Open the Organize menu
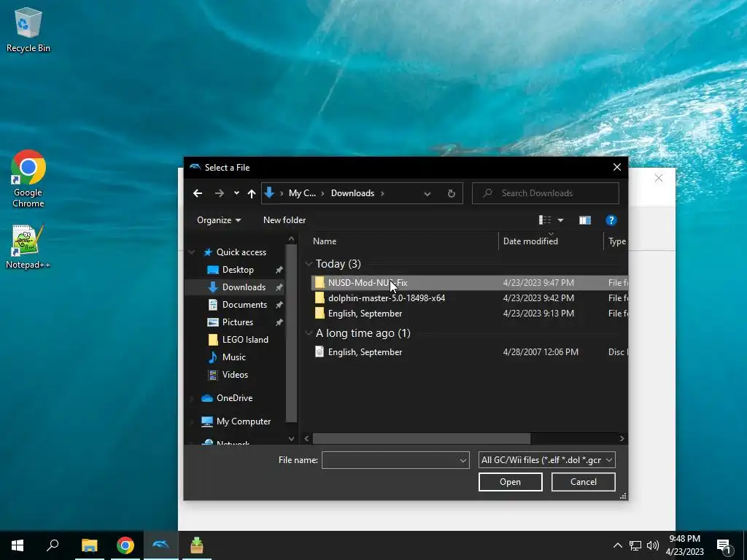 [x=219, y=220]
